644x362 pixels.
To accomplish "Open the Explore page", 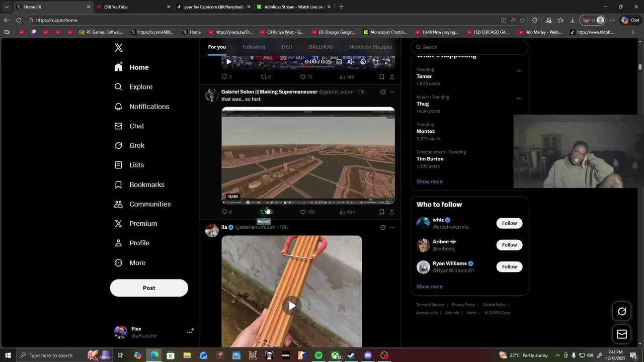I will [133, 87].
